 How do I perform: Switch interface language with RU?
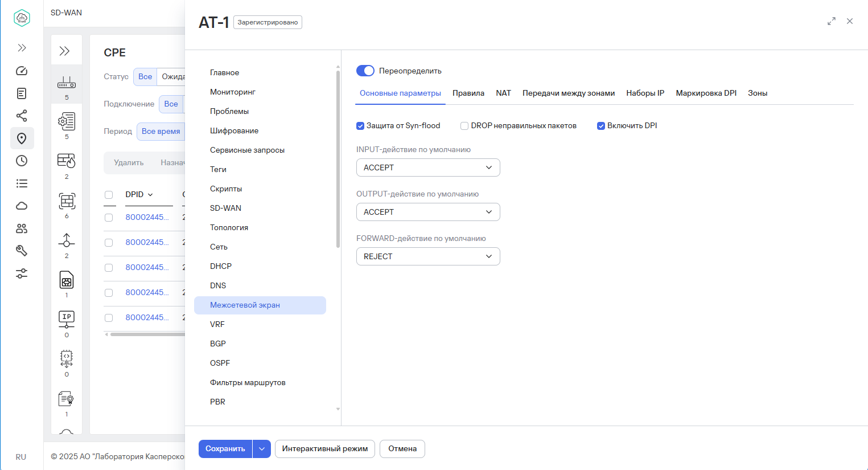tap(21, 457)
